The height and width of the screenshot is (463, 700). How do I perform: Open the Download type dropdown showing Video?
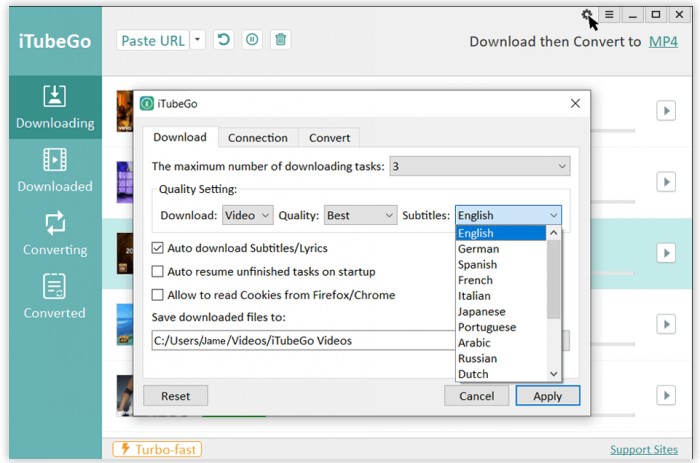247,215
